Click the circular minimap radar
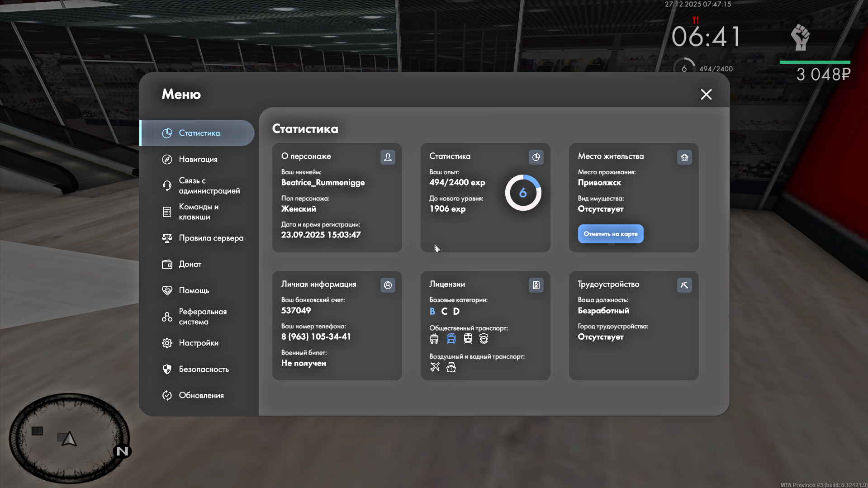This screenshot has width=868, height=488. click(x=69, y=438)
